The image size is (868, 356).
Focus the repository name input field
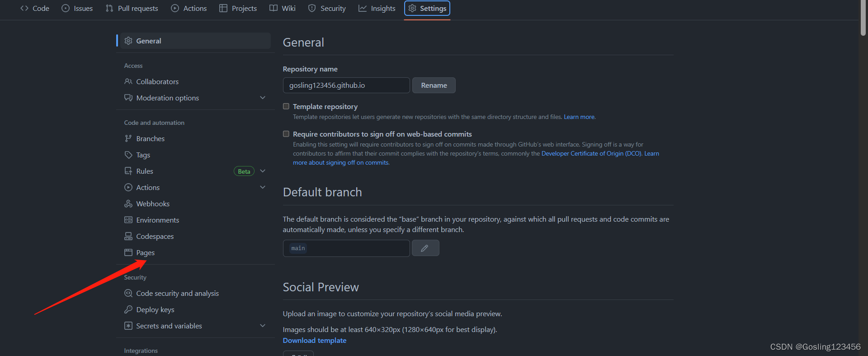(x=346, y=85)
